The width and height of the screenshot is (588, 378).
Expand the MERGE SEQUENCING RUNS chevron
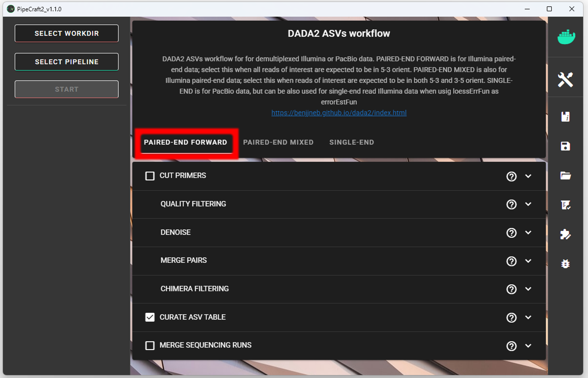pyautogui.click(x=528, y=346)
